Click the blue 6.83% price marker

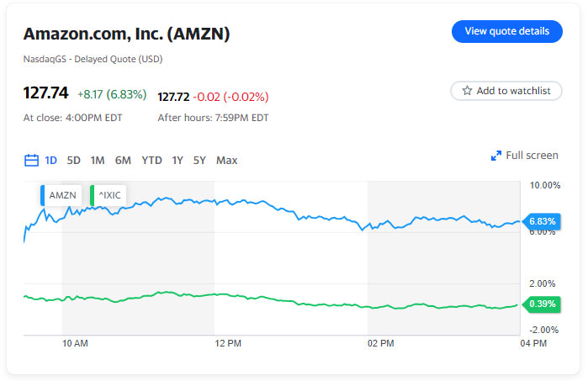coord(541,221)
